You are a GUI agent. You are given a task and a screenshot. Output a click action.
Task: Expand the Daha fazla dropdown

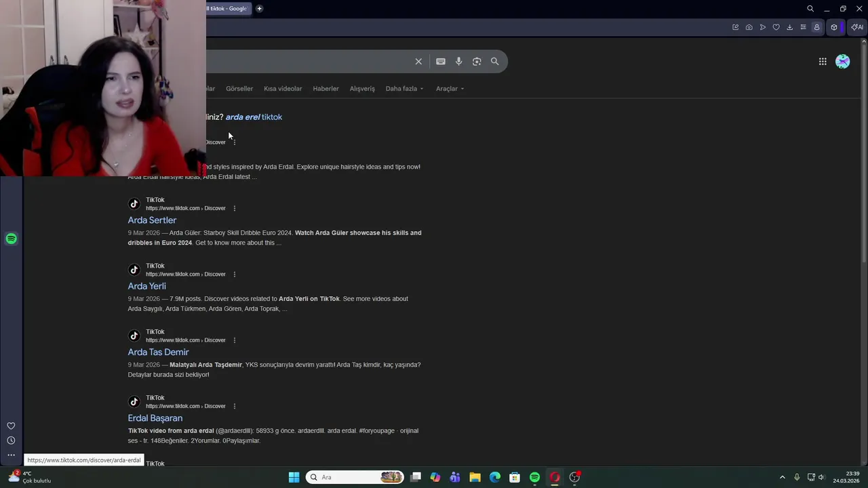click(405, 89)
